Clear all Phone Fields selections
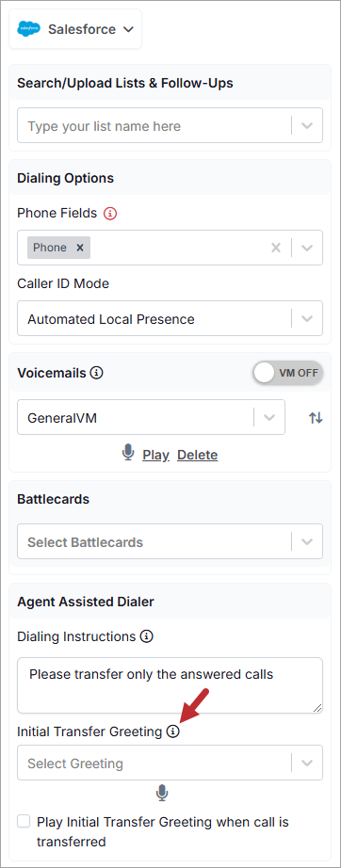 276,248
